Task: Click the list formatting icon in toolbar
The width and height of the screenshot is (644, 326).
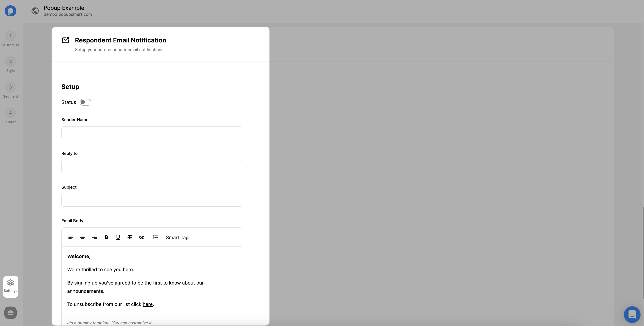Action: 155,237
